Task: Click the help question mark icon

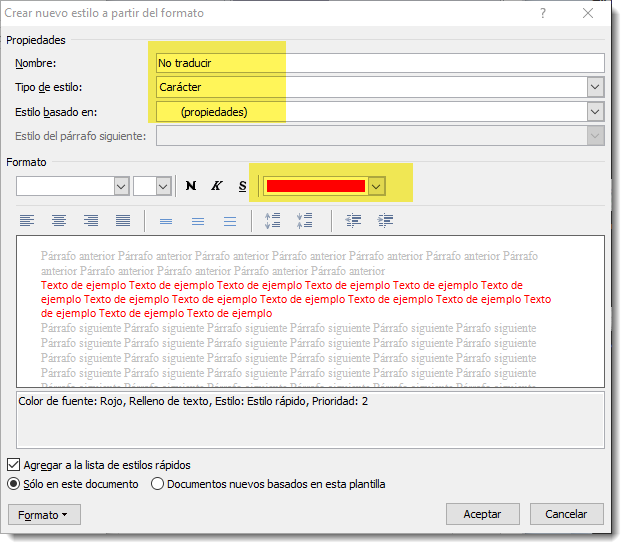Action: click(x=543, y=13)
